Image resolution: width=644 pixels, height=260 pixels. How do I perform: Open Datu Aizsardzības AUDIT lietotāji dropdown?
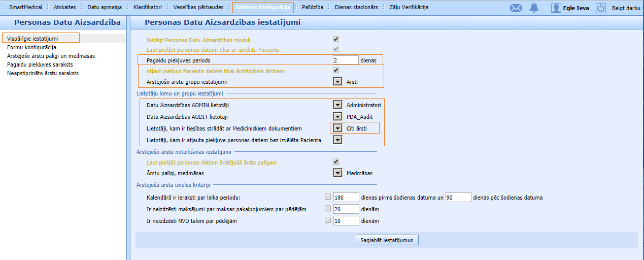(x=337, y=116)
